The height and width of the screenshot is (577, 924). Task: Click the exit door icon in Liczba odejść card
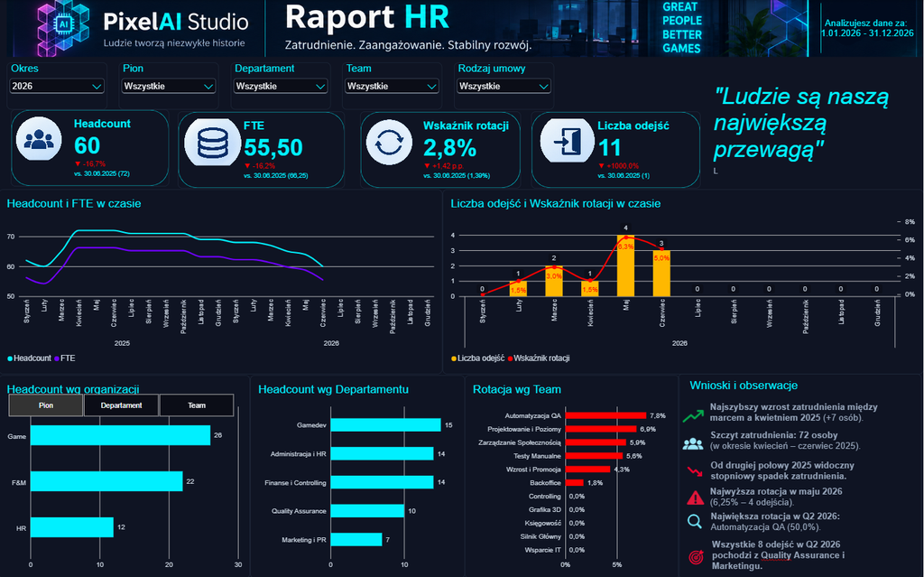click(567, 141)
